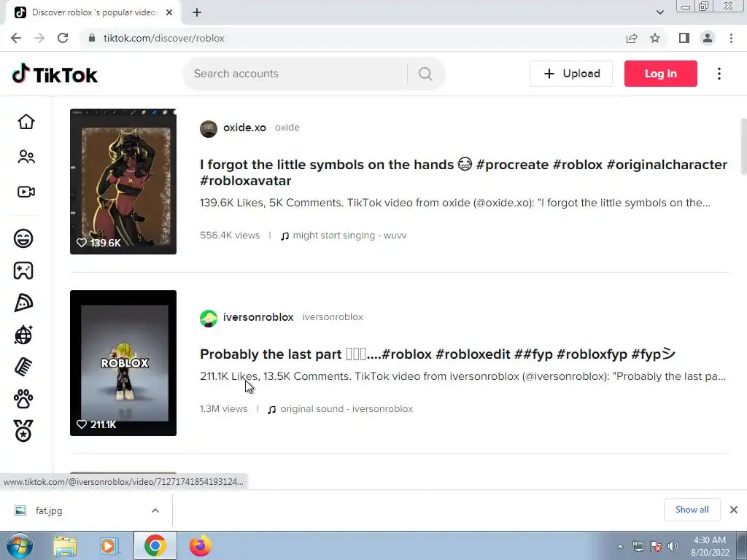Select the Sports medal category icon
This screenshot has width=747, height=560.
click(23, 431)
